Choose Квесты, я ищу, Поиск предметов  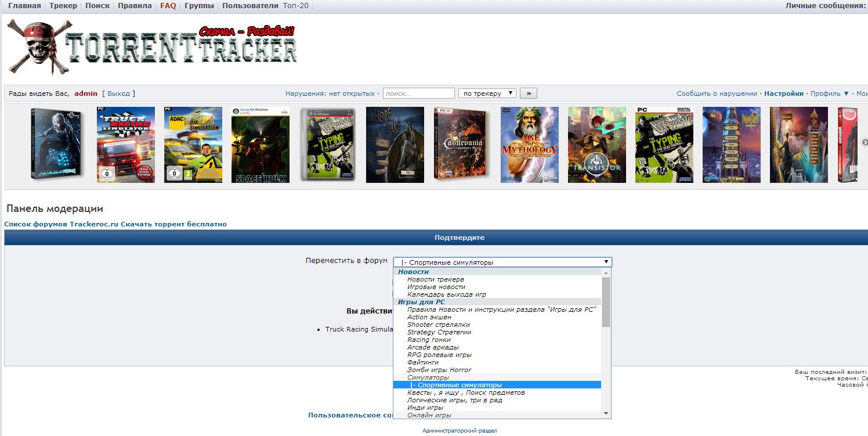coord(465,392)
